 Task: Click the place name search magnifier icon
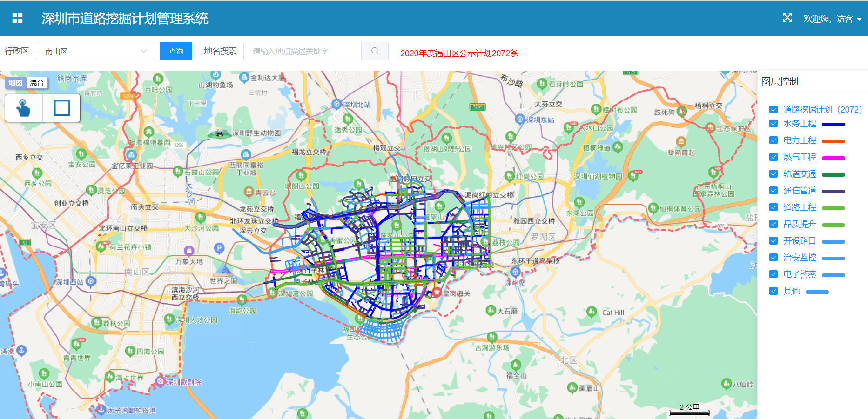coord(375,51)
